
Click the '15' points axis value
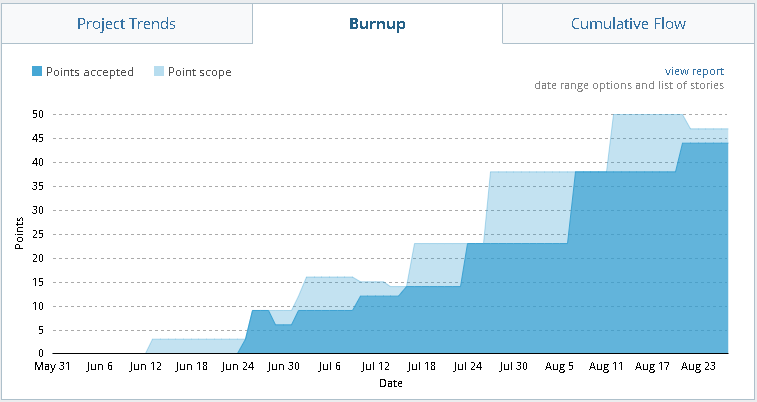tap(38, 282)
